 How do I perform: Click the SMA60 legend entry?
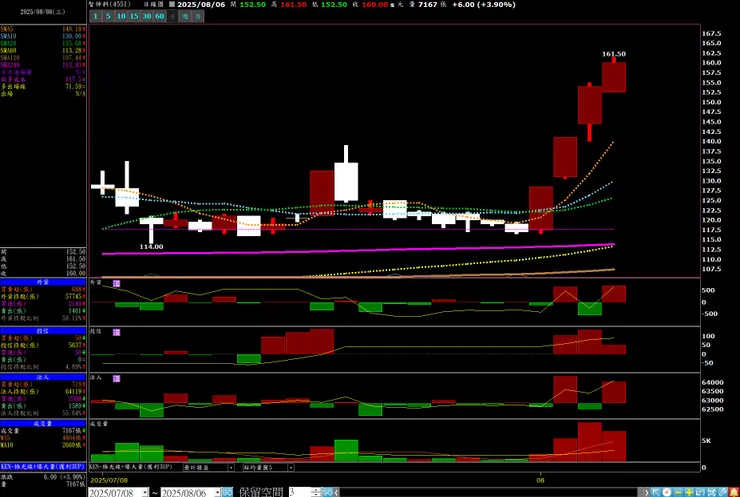coord(43,51)
